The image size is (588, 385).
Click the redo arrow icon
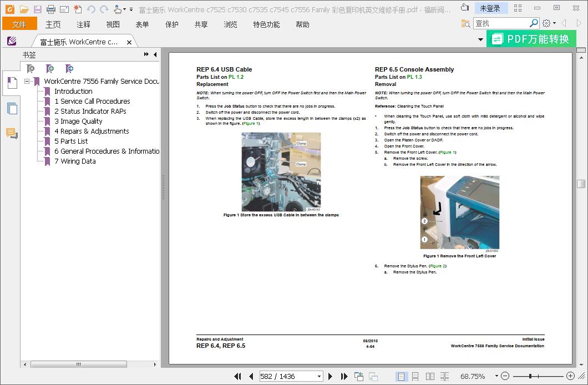(104, 9)
